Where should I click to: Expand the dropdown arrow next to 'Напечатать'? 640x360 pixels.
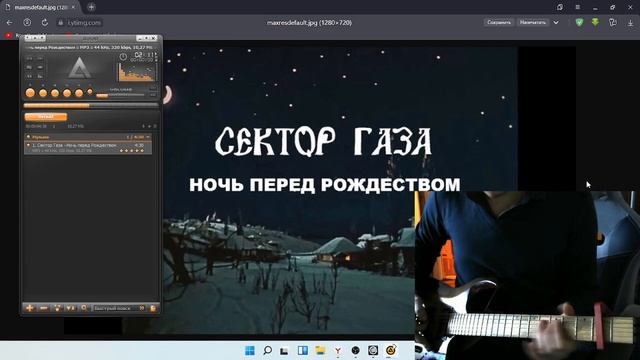tap(556, 22)
